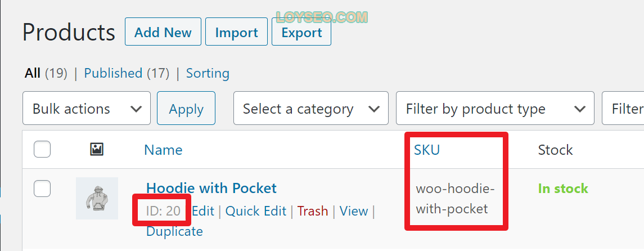Open the Sorting view
Viewport: 644px width, 251px height.
pos(208,73)
